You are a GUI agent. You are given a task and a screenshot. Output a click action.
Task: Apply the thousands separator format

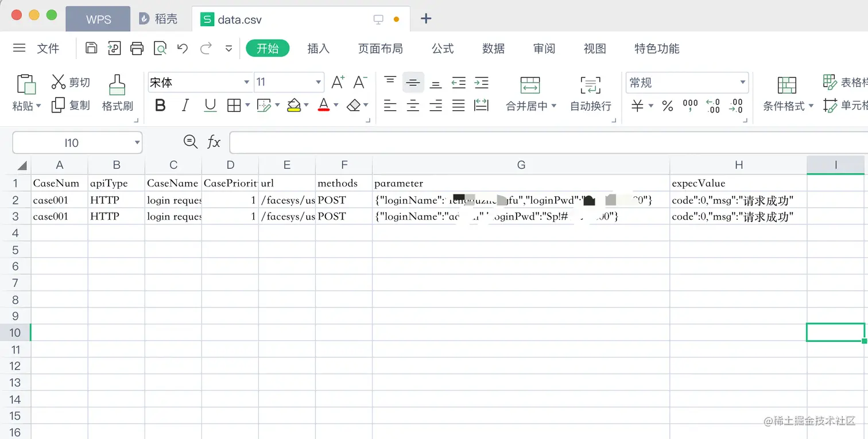pos(690,106)
